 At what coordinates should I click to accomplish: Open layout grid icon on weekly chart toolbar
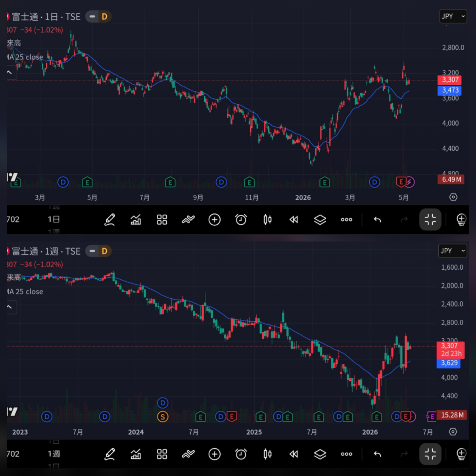[162, 454]
